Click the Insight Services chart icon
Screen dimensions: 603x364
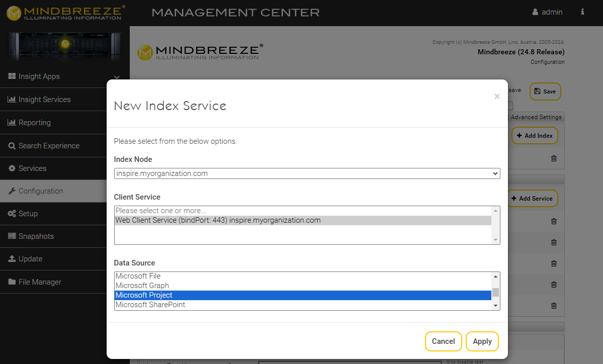pyautogui.click(x=12, y=99)
